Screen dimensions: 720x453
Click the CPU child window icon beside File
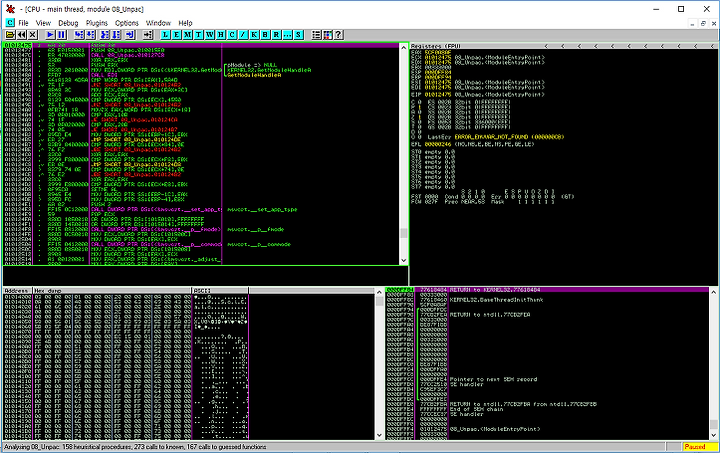coord(10,22)
